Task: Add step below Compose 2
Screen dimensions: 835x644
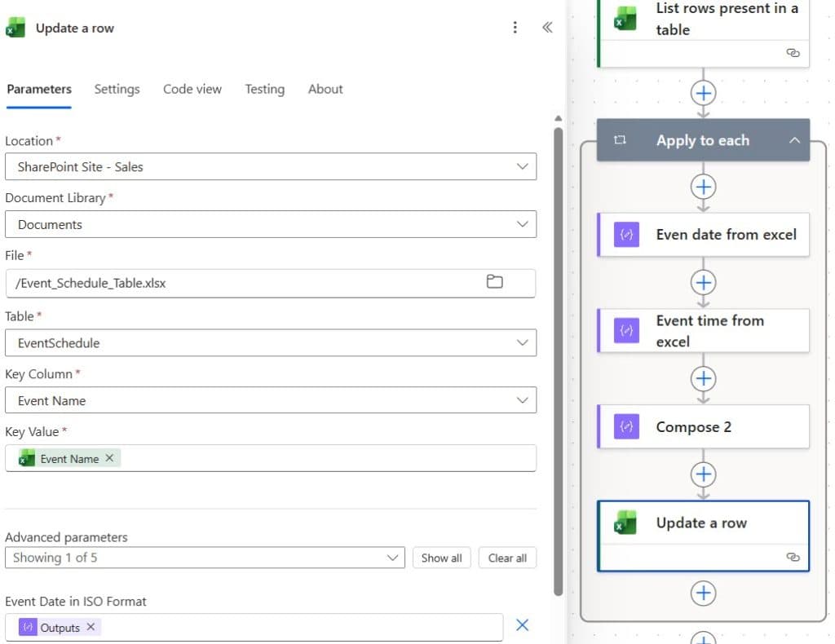Action: [x=703, y=474]
